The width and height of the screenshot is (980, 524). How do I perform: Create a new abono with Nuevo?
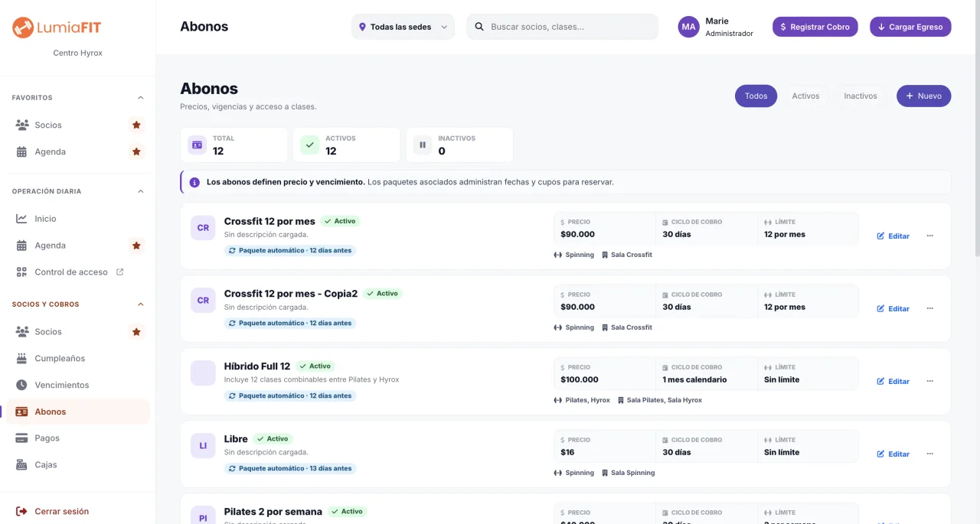coord(924,96)
